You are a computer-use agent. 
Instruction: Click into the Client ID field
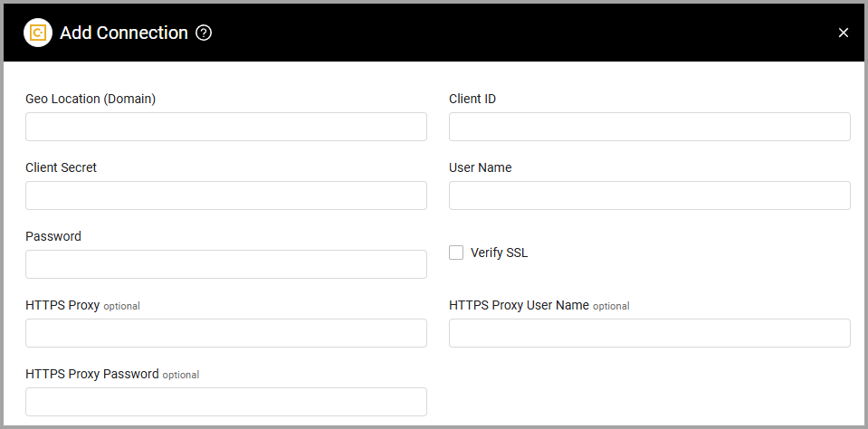point(649,127)
